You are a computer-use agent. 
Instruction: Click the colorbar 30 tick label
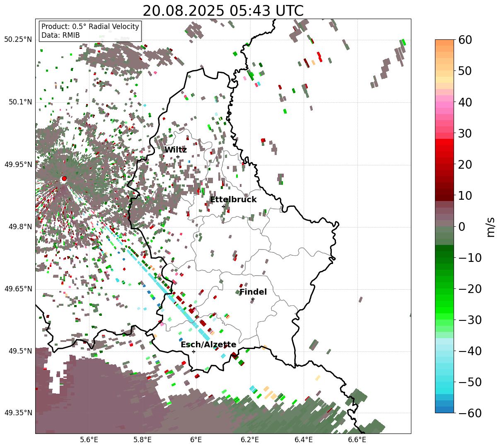(465, 133)
